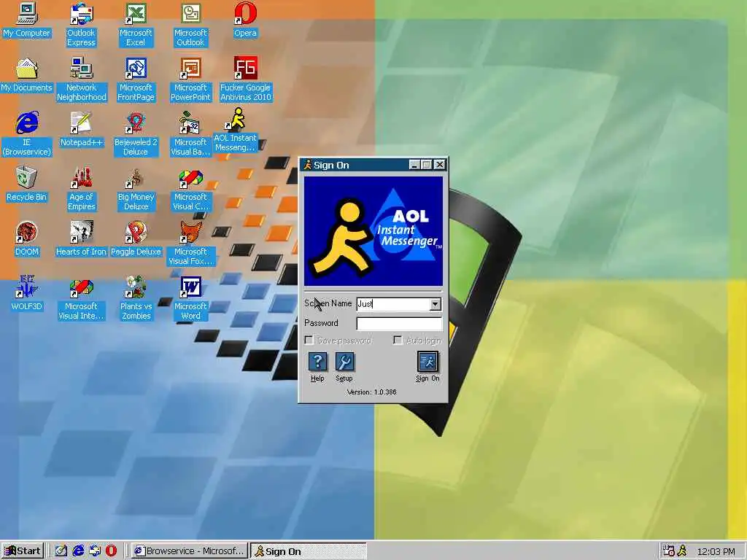Screen dimensions: 747x560
Task: Click the AIM running man tray icon
Action: tap(682, 551)
